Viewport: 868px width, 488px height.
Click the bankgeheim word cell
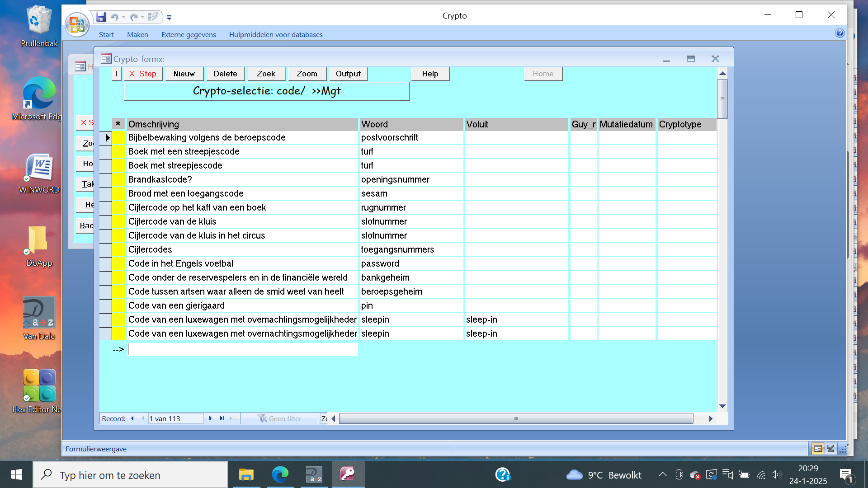411,277
